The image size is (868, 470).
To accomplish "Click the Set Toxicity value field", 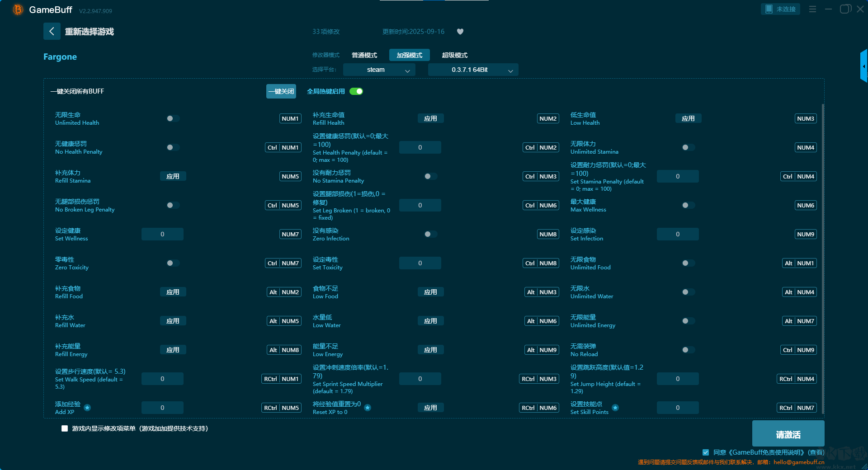I will coord(420,263).
